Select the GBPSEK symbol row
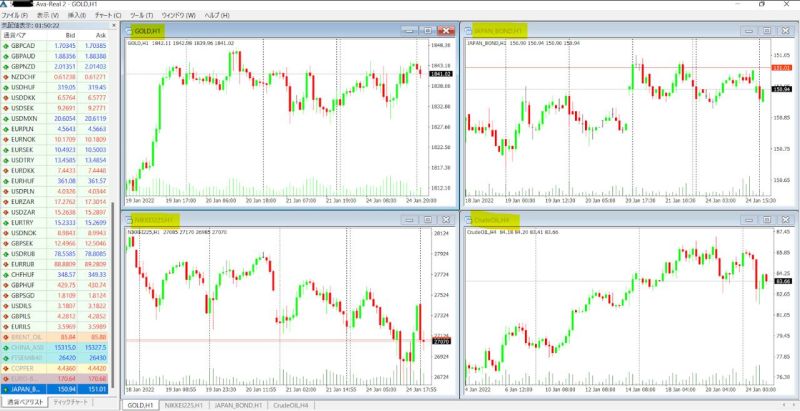This screenshot has width=800, height=411. click(55, 243)
